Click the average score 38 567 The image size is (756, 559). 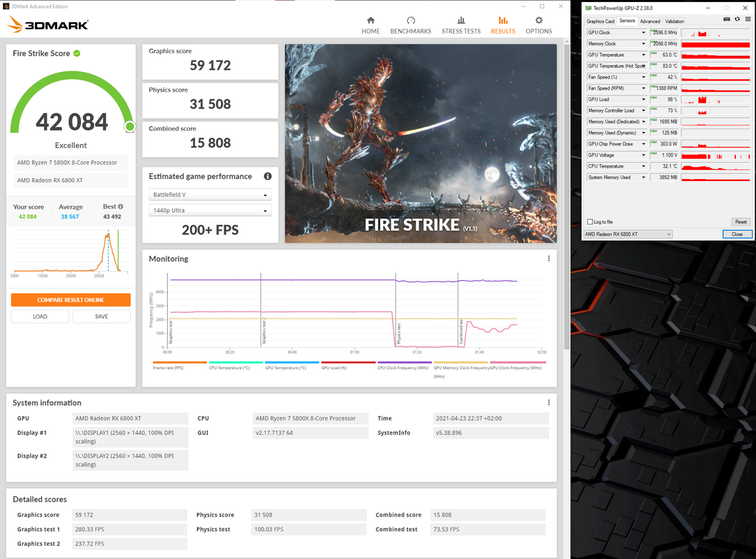[x=70, y=217]
